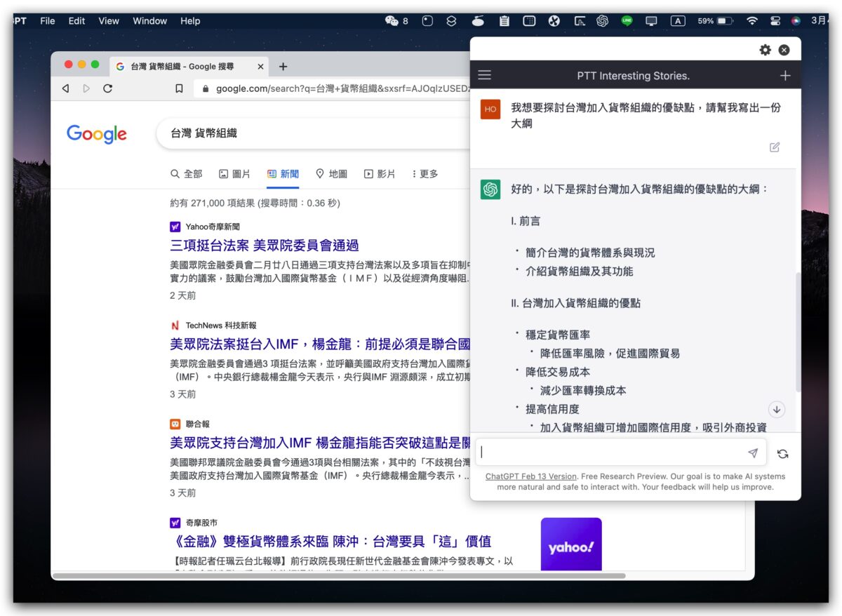Click the 奇摩股市 source label

point(201,523)
